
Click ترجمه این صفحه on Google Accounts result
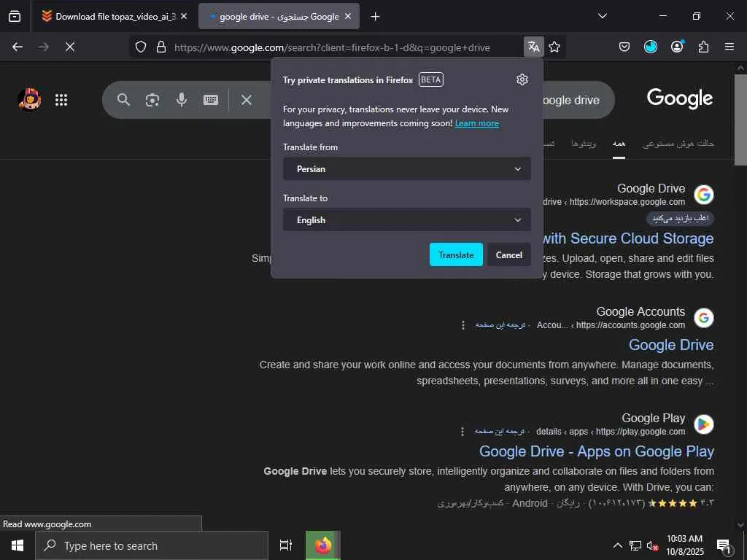[500, 325]
